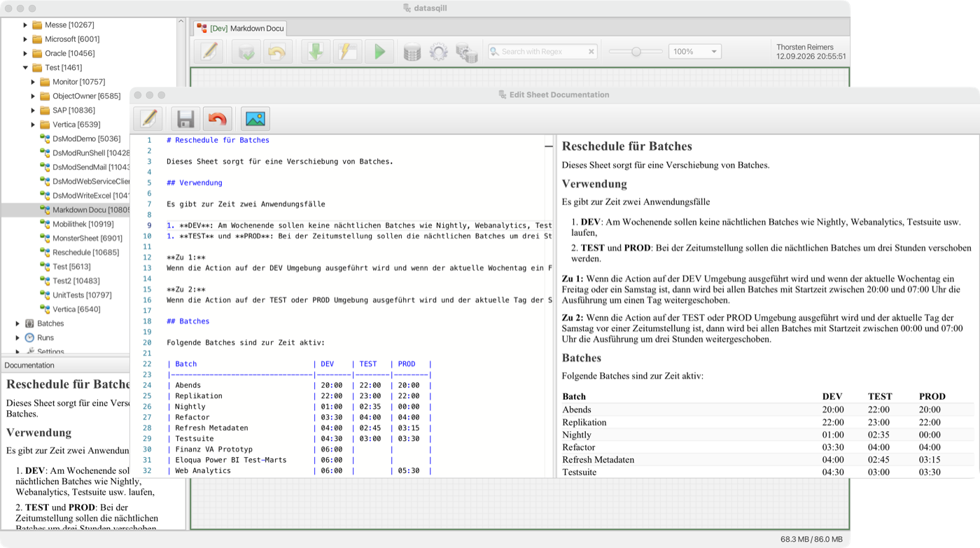
Task: Expand the Runs node arrow
Action: click(x=17, y=337)
